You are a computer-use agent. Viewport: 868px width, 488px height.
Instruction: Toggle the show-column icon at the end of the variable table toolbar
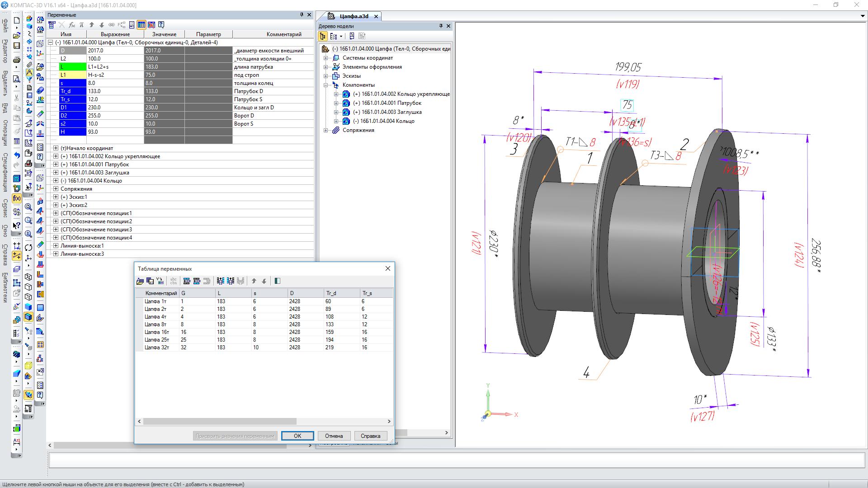coord(278,281)
